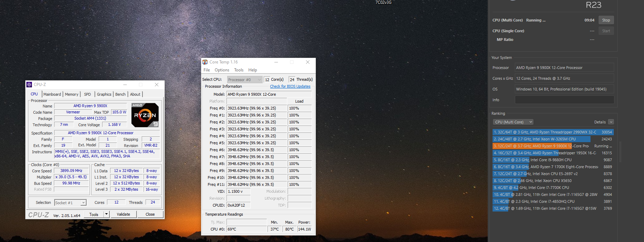Click the OS field in Cinebench

pos(564,89)
